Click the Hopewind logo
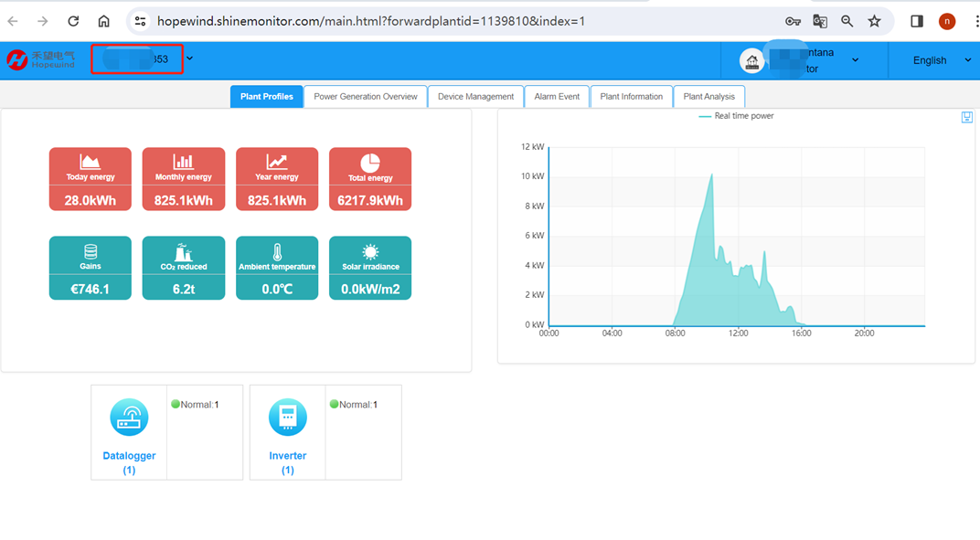Screen dimensions: 980x540 [x=41, y=60]
